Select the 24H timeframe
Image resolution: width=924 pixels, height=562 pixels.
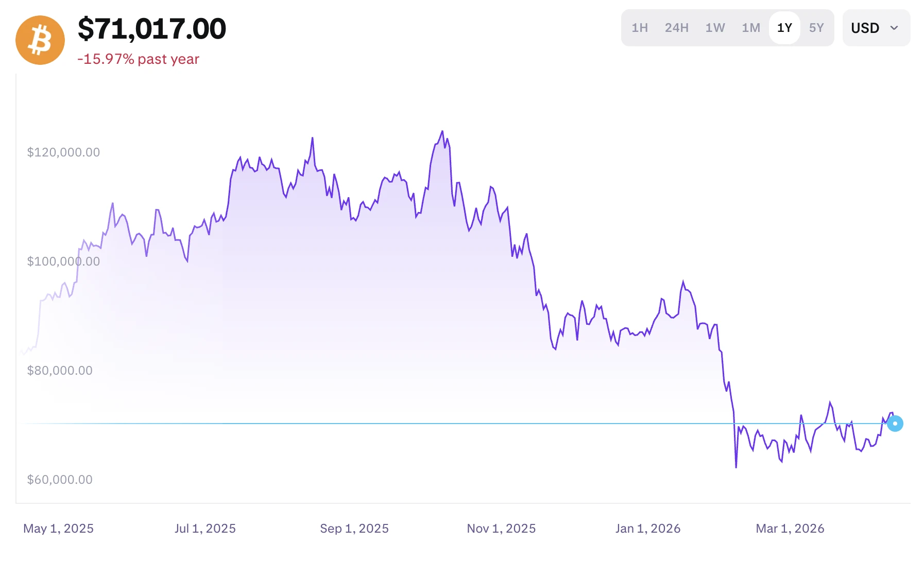[676, 28]
